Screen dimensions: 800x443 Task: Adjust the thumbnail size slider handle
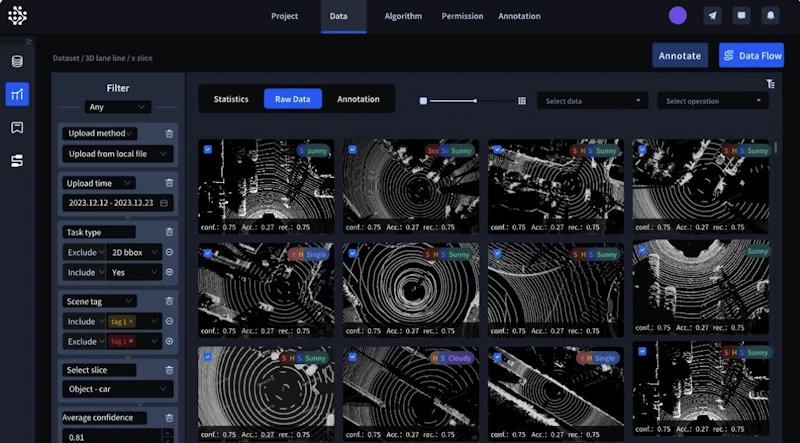click(x=475, y=101)
